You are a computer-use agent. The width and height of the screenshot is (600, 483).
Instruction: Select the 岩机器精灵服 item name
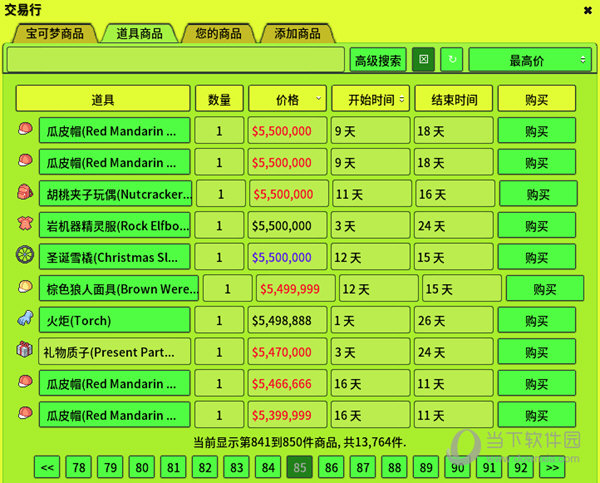(x=116, y=225)
